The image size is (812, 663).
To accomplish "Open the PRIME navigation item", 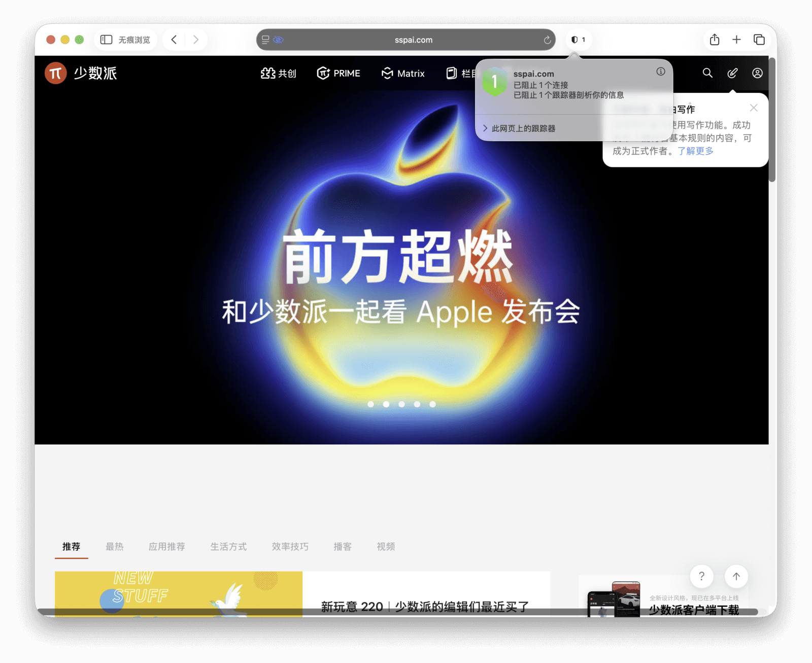I will click(x=339, y=74).
